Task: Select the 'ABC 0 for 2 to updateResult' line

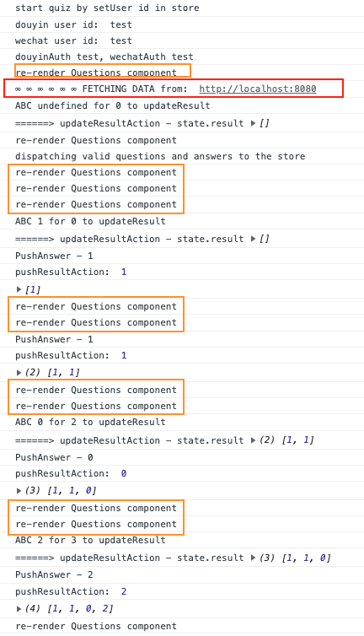Action: (90, 423)
